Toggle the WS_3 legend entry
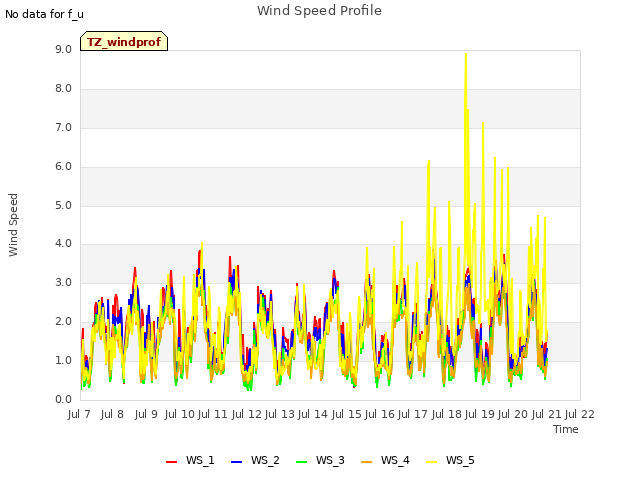The image size is (640, 480). coord(320,460)
